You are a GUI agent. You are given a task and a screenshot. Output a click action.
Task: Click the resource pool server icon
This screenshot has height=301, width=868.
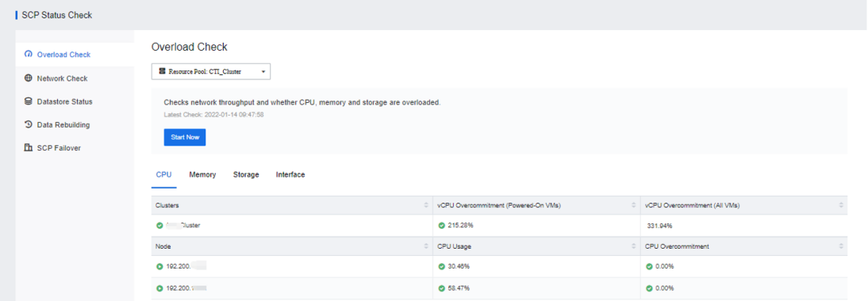click(x=162, y=71)
